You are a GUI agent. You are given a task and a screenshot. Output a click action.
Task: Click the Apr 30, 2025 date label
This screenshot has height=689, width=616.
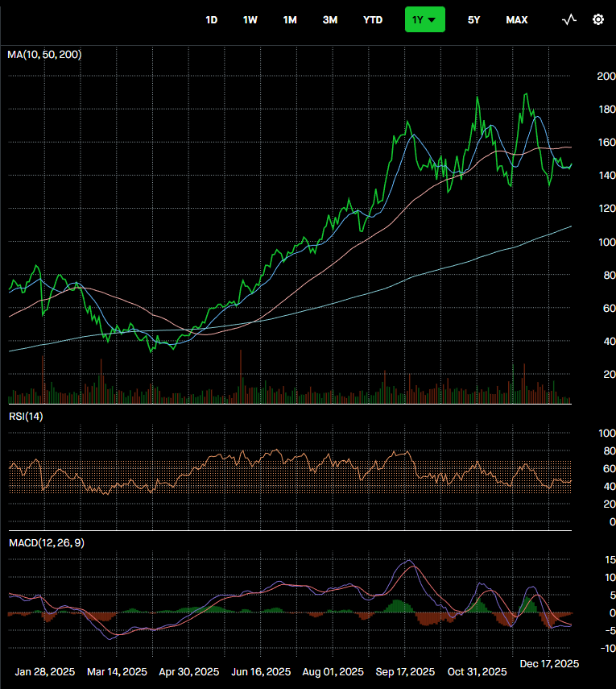(x=188, y=672)
